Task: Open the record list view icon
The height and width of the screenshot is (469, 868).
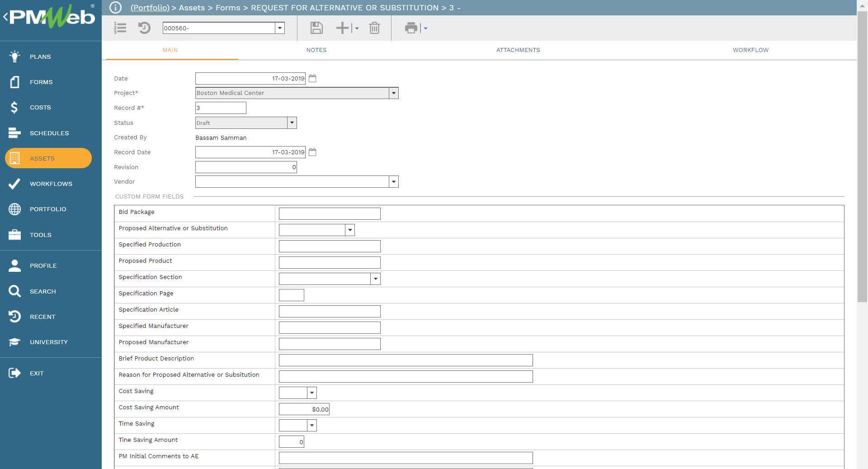Action: 120,28
